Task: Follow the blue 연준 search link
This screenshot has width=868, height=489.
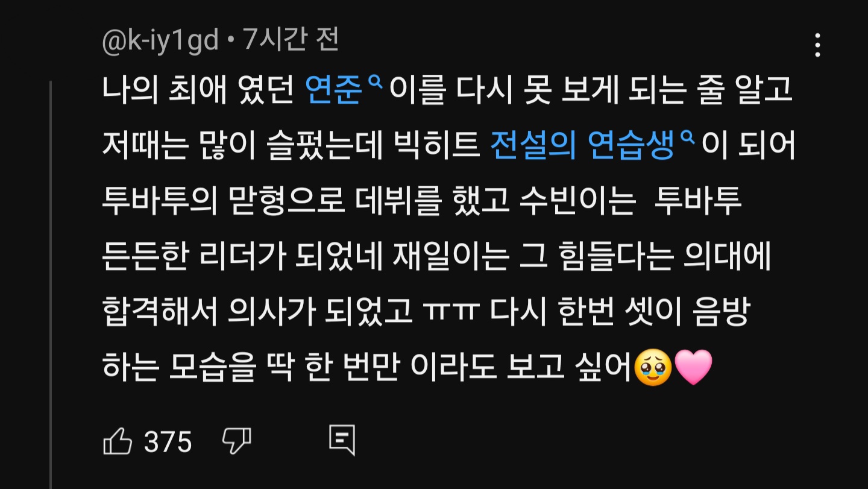Action: (x=335, y=92)
